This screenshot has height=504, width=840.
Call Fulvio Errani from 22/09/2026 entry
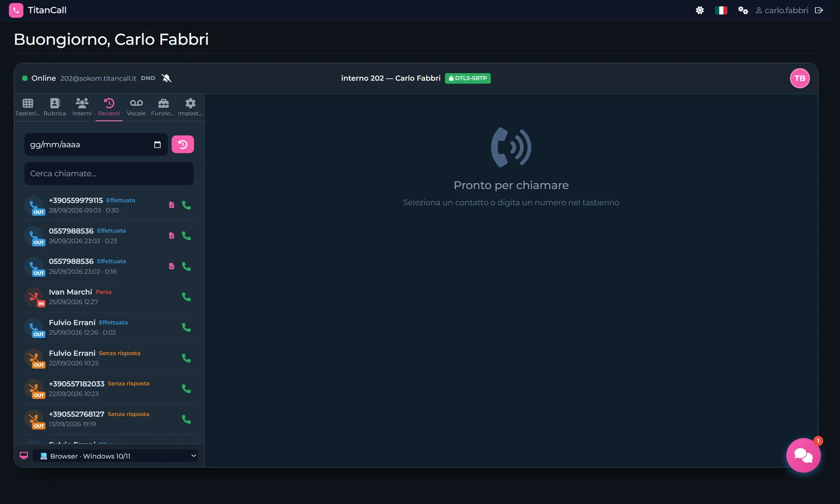[x=186, y=358]
